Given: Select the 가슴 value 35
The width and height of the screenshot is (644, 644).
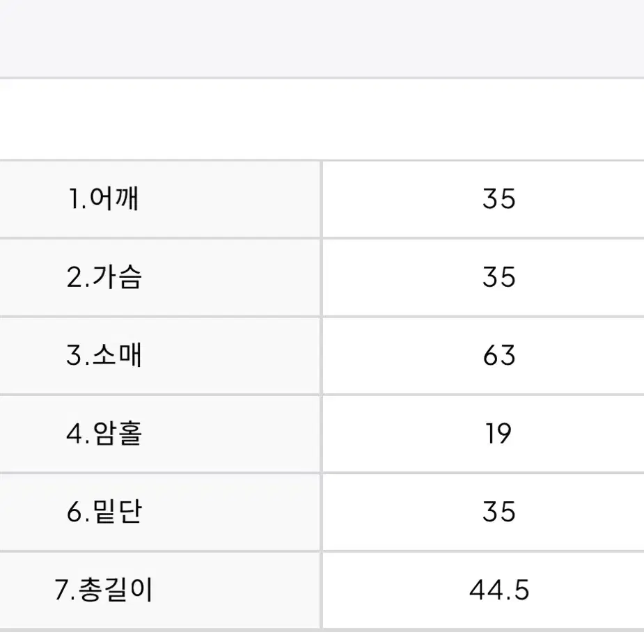Looking at the screenshot, I should click(498, 277).
